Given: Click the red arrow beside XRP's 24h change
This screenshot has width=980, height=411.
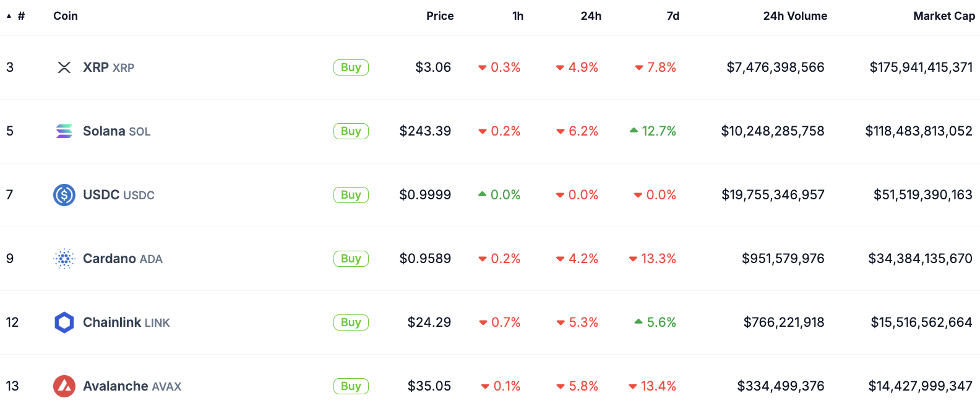Looking at the screenshot, I should [x=560, y=67].
